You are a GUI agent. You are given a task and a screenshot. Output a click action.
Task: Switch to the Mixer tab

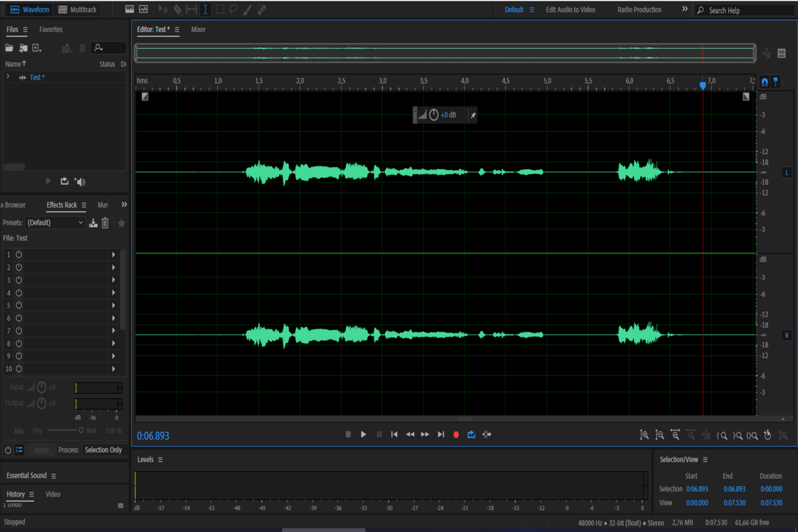click(x=198, y=30)
